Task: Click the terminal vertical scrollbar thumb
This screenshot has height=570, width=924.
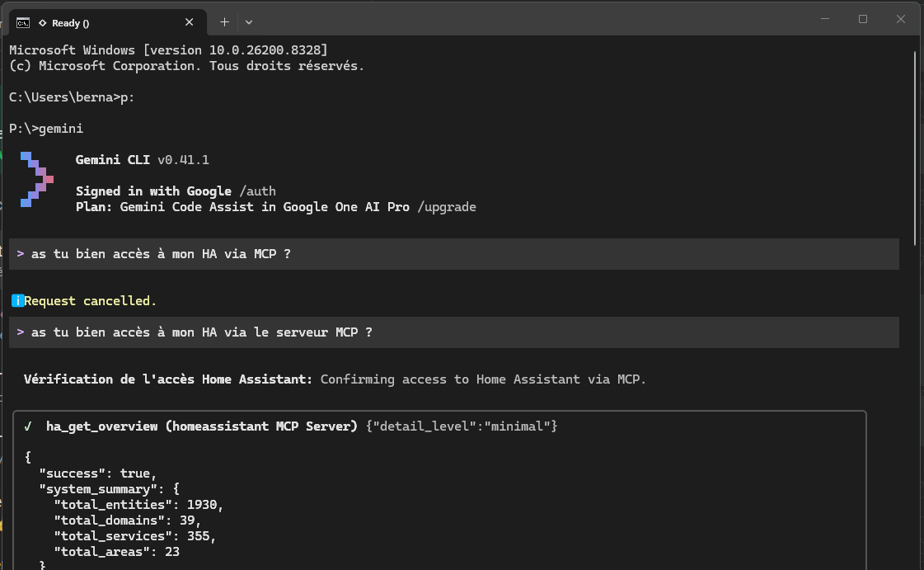Action: pos(915,148)
